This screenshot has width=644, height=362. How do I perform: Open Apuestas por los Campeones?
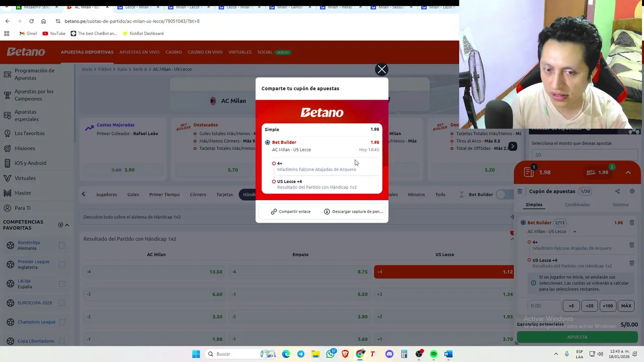34,95
